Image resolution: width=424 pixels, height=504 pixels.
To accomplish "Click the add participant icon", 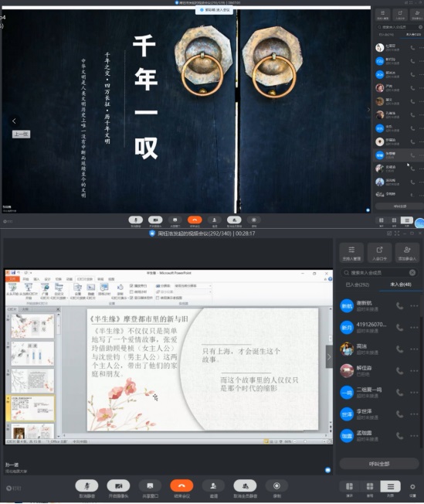I will pyautogui.click(x=407, y=252).
